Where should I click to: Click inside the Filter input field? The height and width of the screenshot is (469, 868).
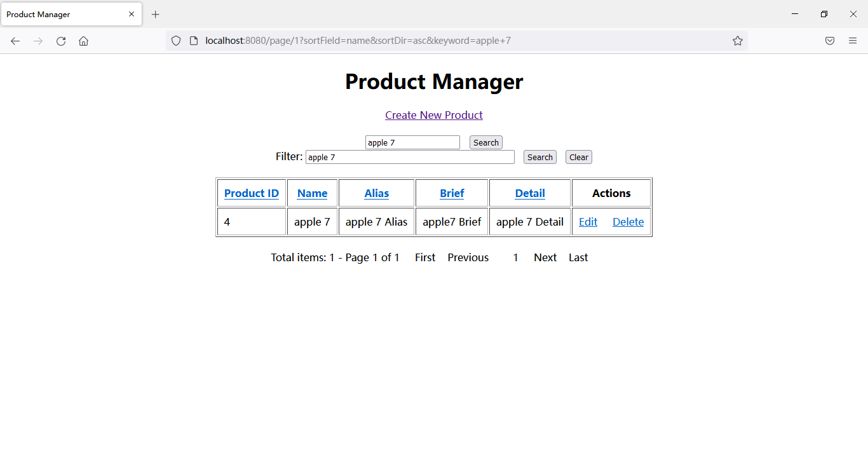[410, 157]
